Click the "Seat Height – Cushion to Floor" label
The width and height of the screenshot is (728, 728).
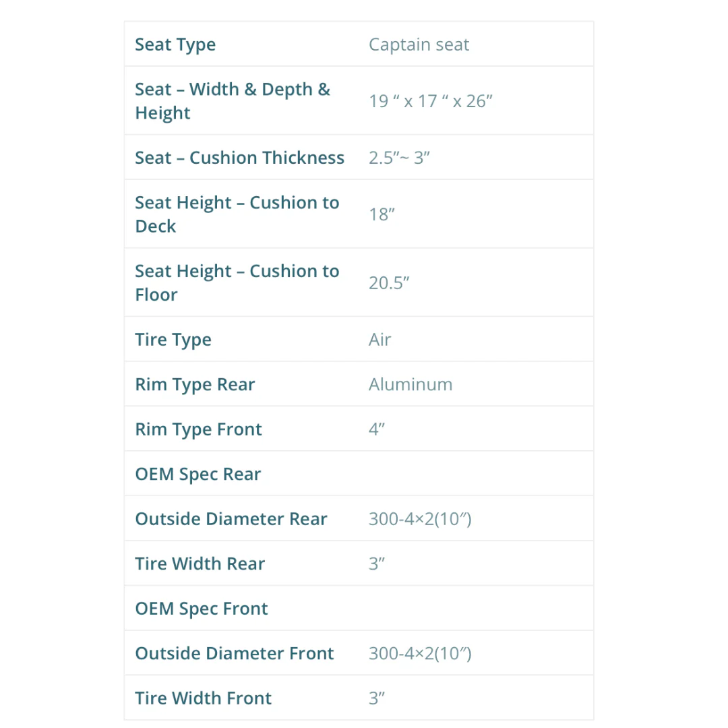pos(237,283)
